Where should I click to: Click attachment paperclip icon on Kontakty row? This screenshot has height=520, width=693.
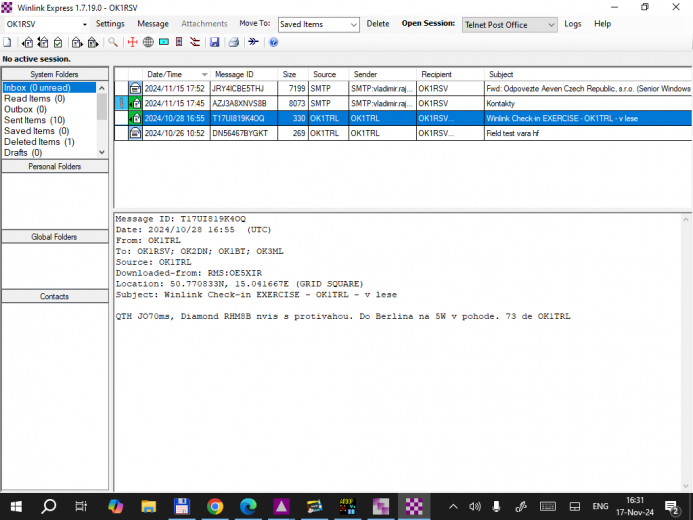(x=122, y=103)
